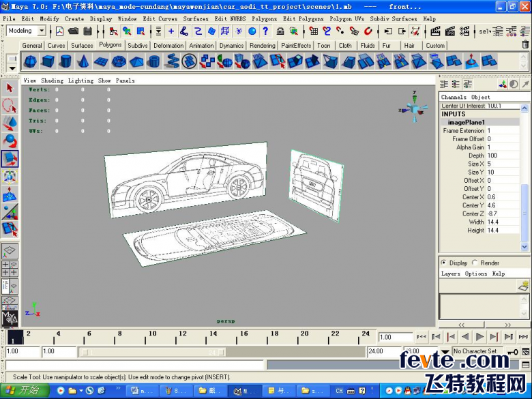Go to end of playback range
This screenshot has width=532, height=399.
click(x=523, y=337)
